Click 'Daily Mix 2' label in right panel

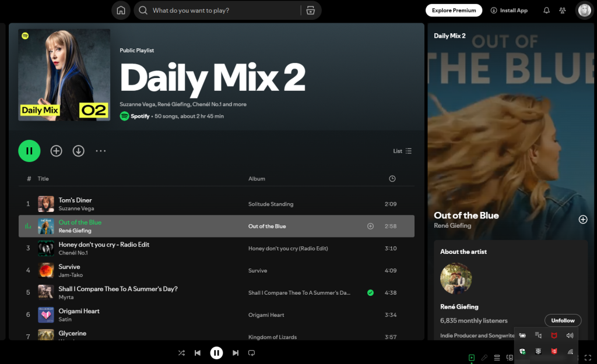[449, 36]
